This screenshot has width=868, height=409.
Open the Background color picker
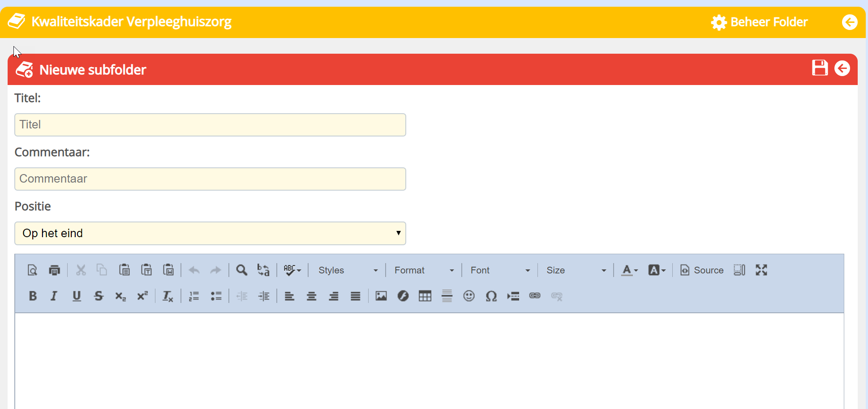[x=657, y=270]
